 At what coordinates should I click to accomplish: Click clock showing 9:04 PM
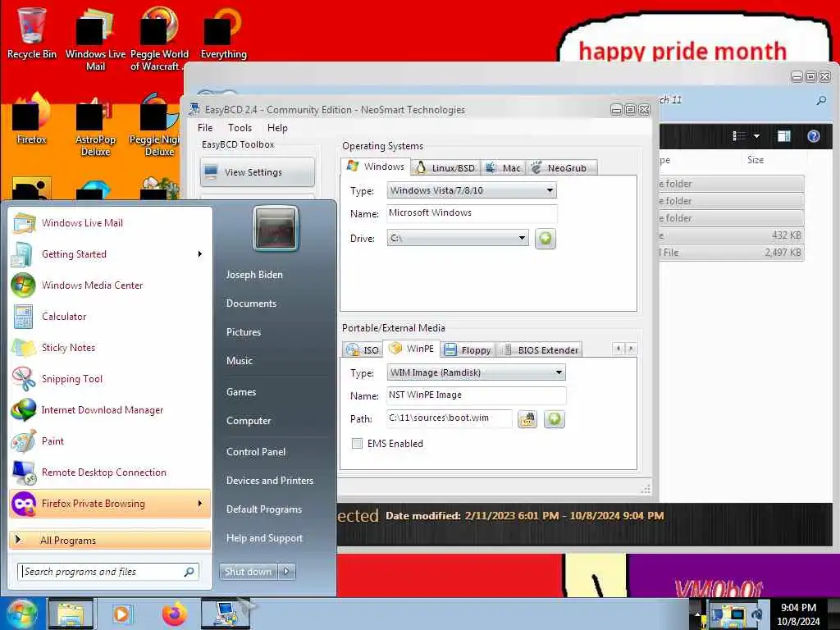pos(798,608)
